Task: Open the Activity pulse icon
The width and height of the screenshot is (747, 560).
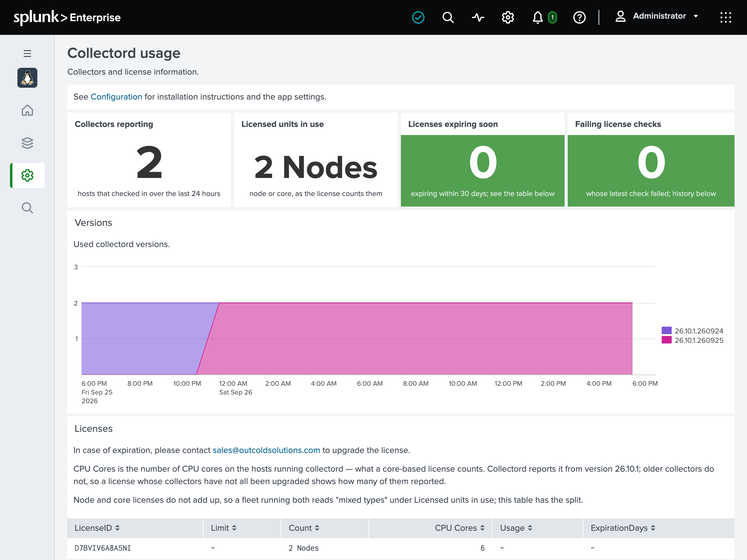Action: tap(478, 17)
